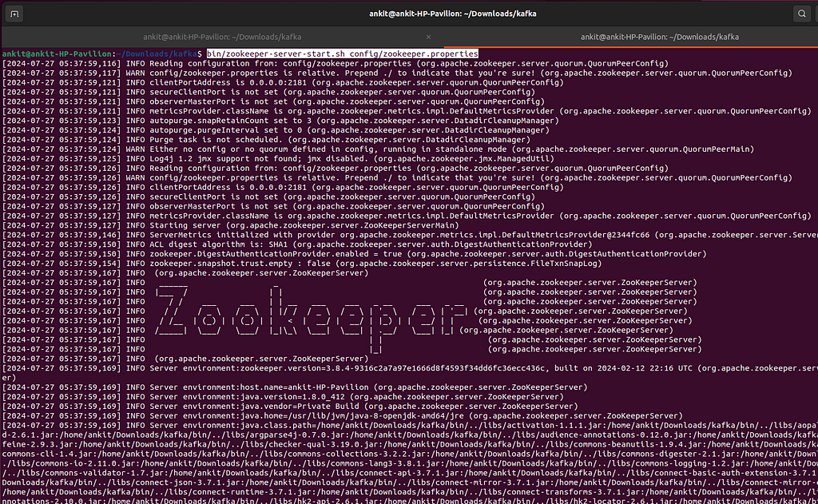The image size is (818, 504).
Task: Click the 'Starting server' log line
Action: click(x=231, y=225)
